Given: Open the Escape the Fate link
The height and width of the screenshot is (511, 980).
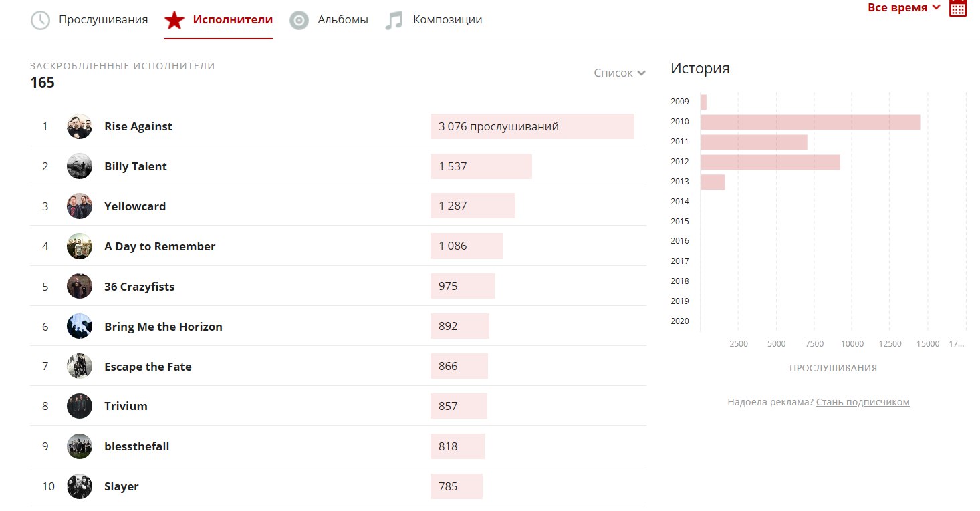Looking at the screenshot, I should [148, 367].
